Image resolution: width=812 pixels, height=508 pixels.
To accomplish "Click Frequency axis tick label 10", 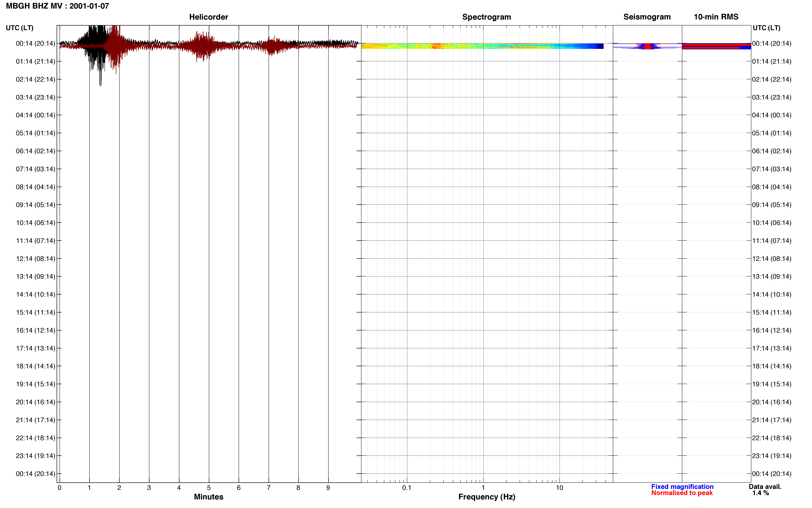I will (x=559, y=488).
